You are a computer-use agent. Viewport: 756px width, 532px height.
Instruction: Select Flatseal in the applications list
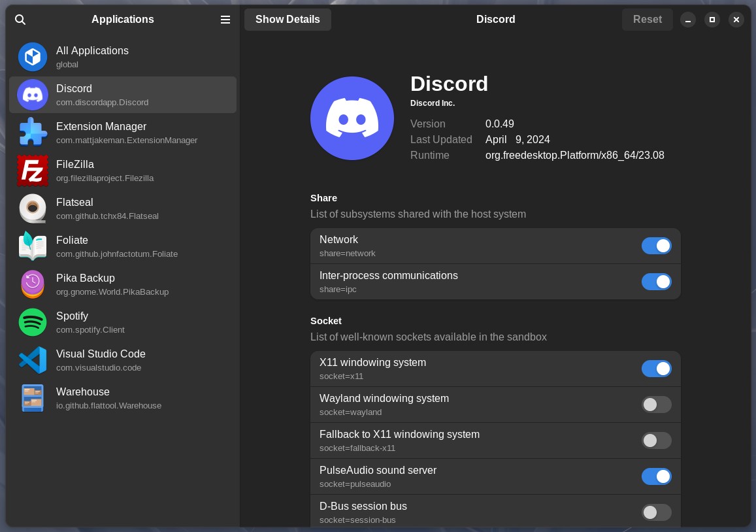pyautogui.click(x=123, y=208)
